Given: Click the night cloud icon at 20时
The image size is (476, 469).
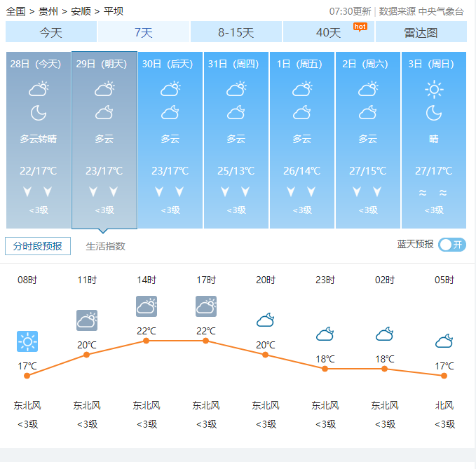Looking at the screenshot, I should (x=265, y=320).
